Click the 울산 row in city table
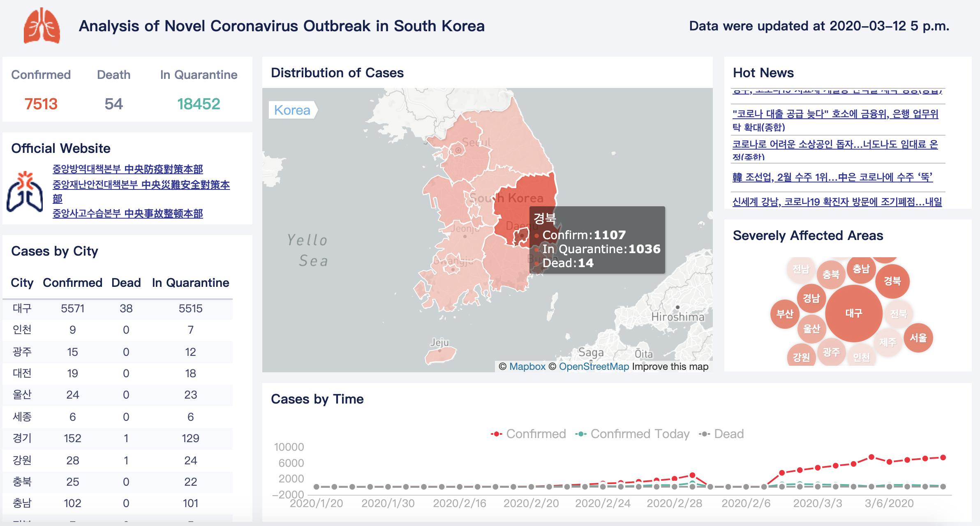Screen dimensions: 980x526 [118, 394]
